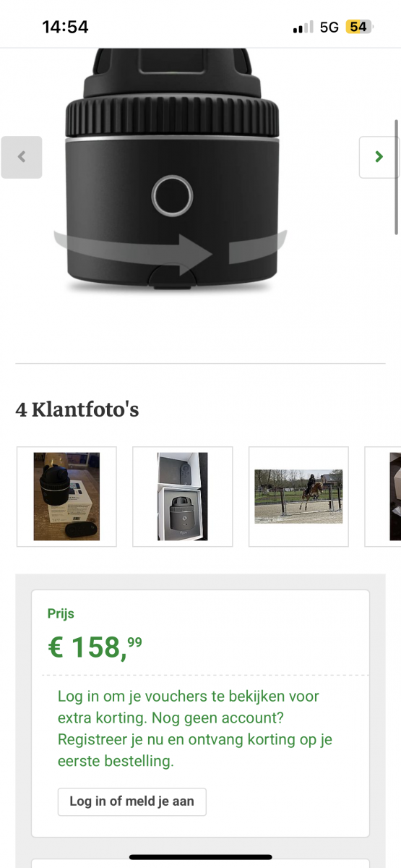Tap the 4 Klantfoto's heading

pos(77,409)
